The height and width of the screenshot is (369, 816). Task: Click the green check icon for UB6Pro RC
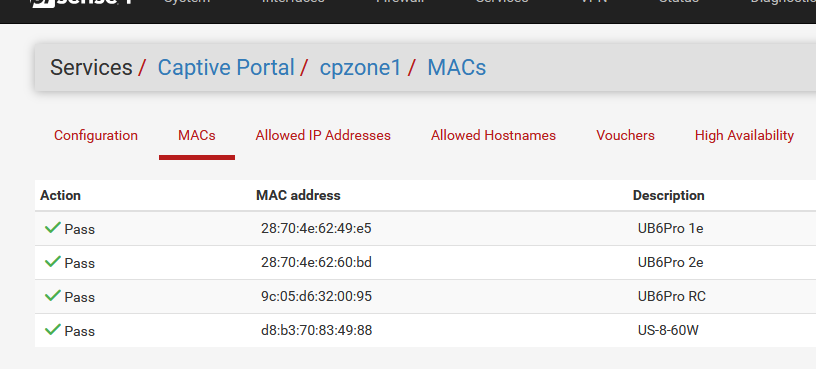click(x=53, y=296)
